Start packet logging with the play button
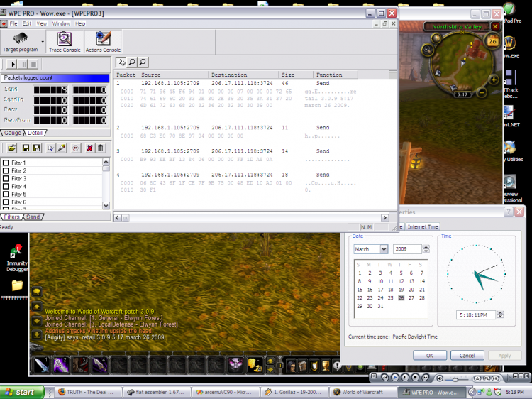Viewport: 532px width, 399px height. tap(13, 64)
